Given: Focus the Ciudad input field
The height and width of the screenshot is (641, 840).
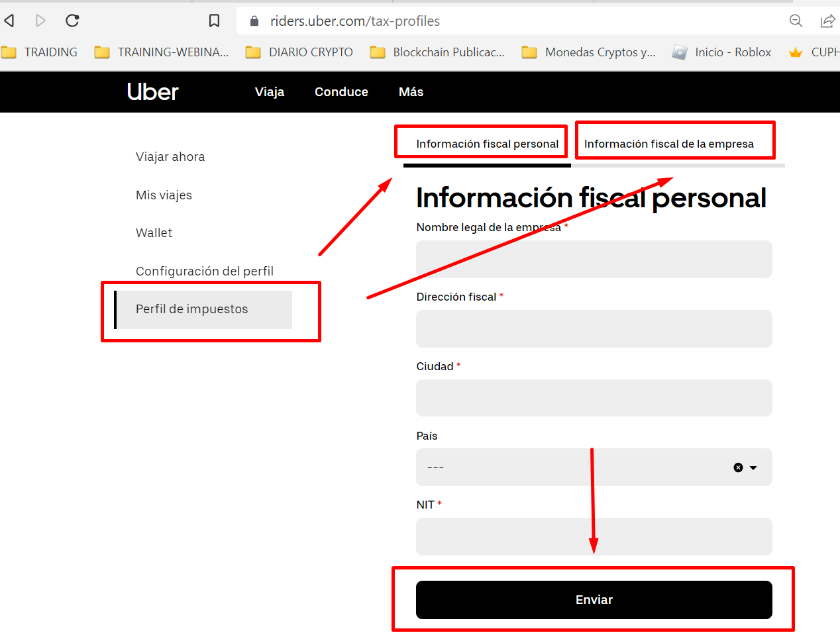Looking at the screenshot, I should click(594, 398).
